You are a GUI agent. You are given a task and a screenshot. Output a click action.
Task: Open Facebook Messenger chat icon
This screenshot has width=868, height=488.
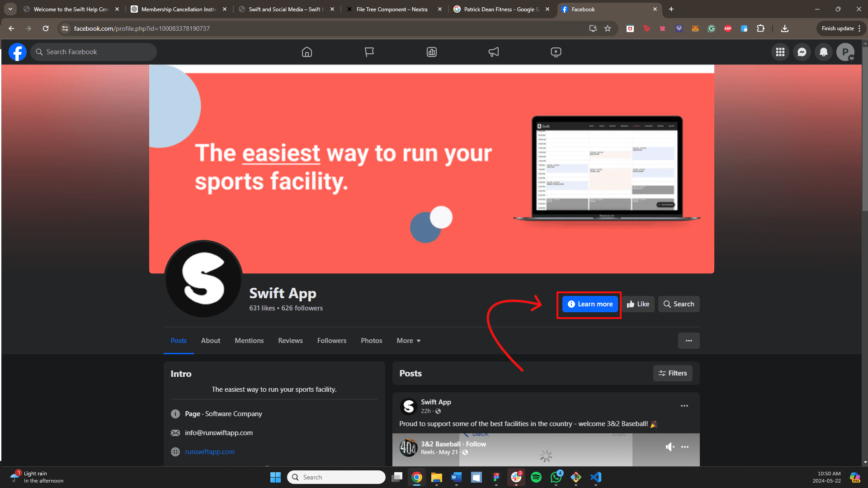click(x=802, y=52)
